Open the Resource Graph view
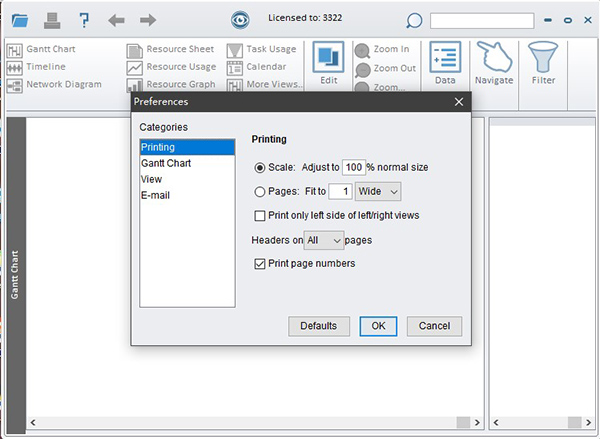This screenshot has width=600, height=439. pos(171,85)
